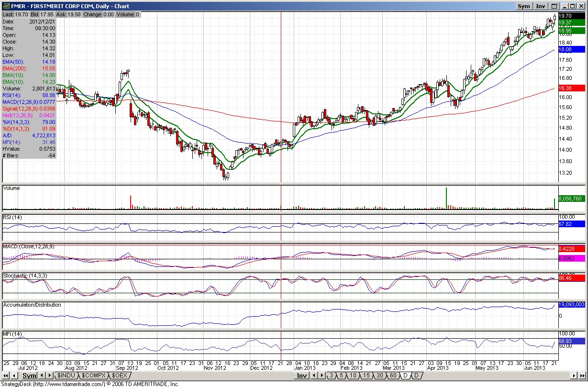Click the HValue 0.5753 row
The height and width of the screenshot is (387, 588).
pyautogui.click(x=29, y=149)
